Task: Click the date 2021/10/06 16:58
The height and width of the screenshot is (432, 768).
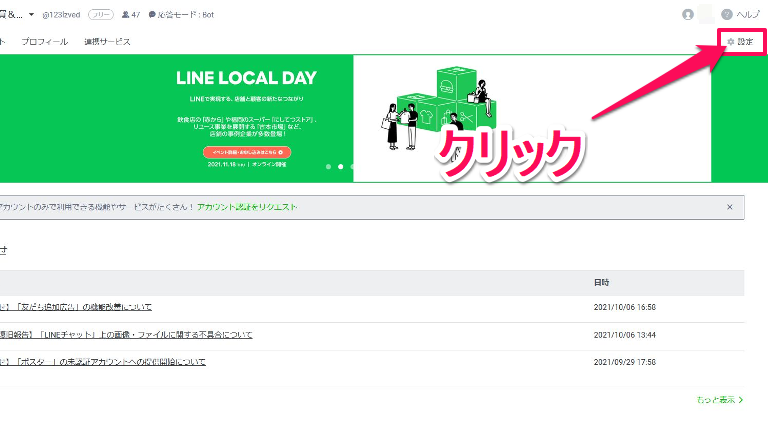Action: (624, 307)
